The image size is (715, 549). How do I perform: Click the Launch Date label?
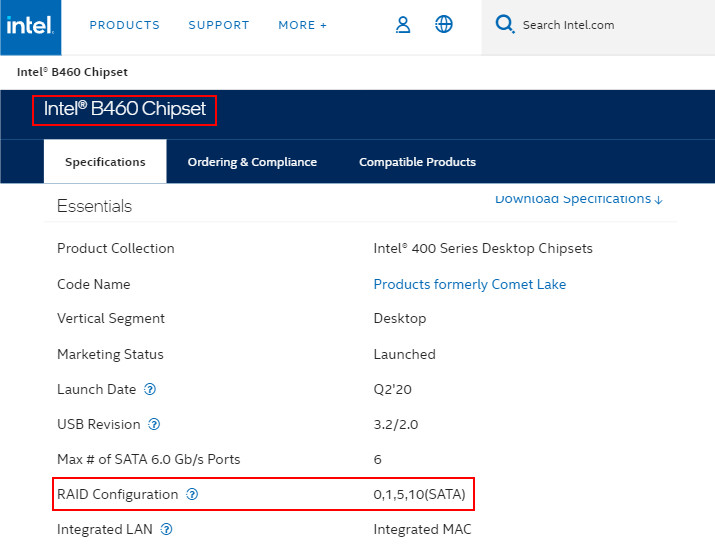click(x=97, y=389)
